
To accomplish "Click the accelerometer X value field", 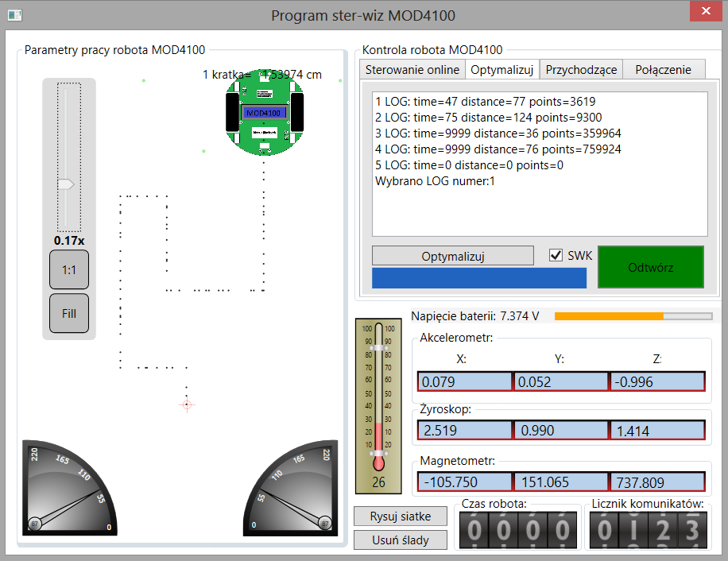I will (x=465, y=382).
